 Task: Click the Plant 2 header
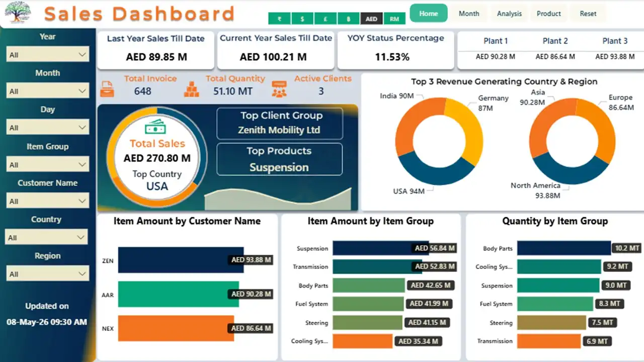click(555, 41)
